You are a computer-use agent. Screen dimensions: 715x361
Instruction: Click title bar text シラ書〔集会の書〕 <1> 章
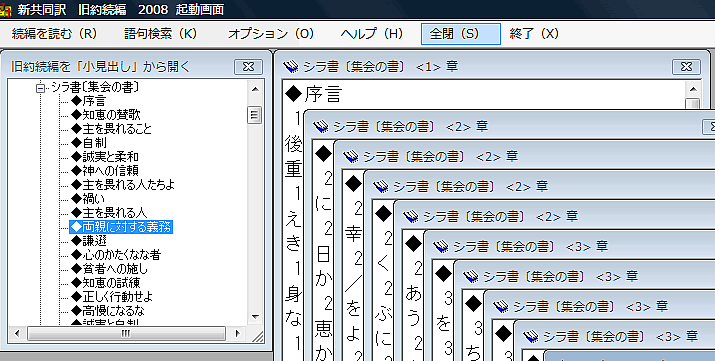pyautogui.click(x=380, y=67)
